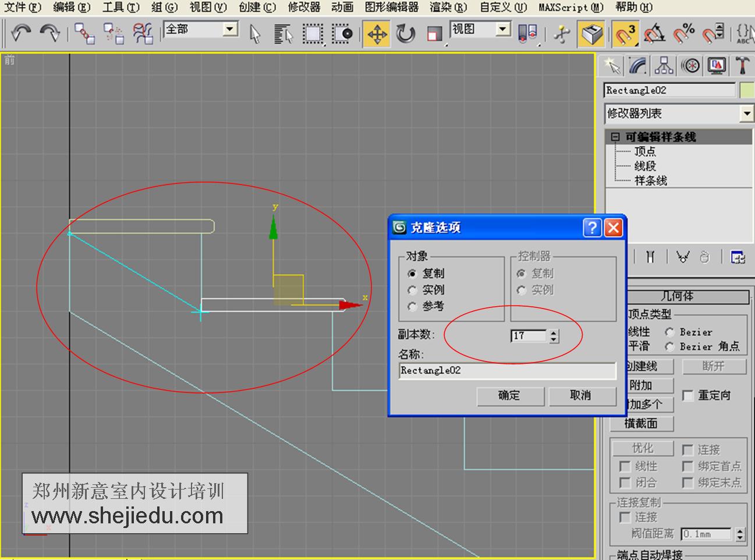Open the 视图 coordinate system dropdown
Image resolution: width=755 pixels, height=560 pixels.
tap(503, 28)
